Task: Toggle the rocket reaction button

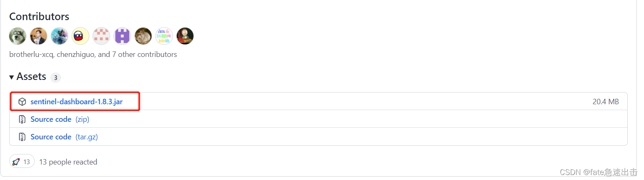Action: coord(22,162)
